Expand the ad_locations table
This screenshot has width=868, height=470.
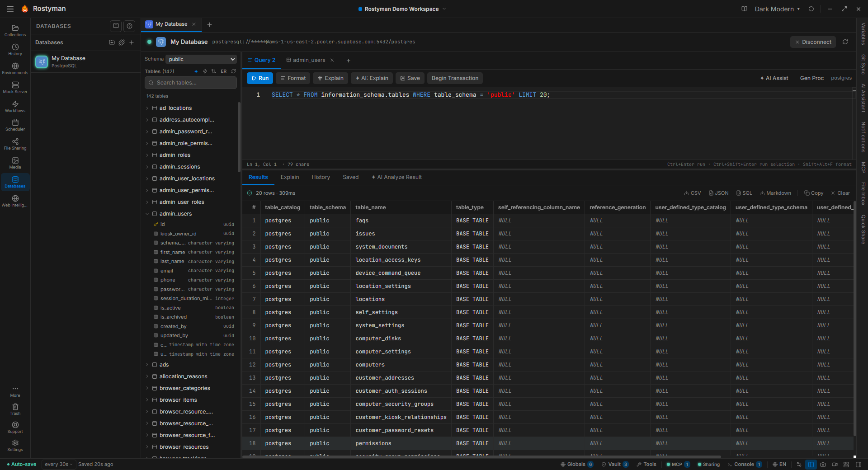point(147,108)
